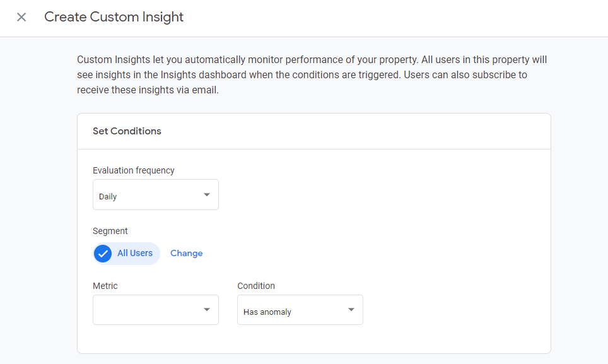Click the Evaluation frequency label

click(133, 170)
